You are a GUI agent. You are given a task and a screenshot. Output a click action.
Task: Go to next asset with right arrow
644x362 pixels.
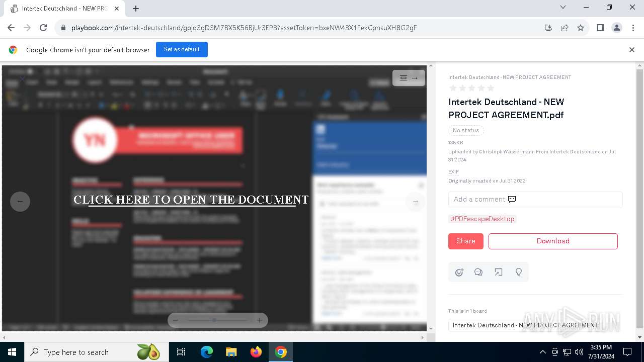(x=416, y=202)
